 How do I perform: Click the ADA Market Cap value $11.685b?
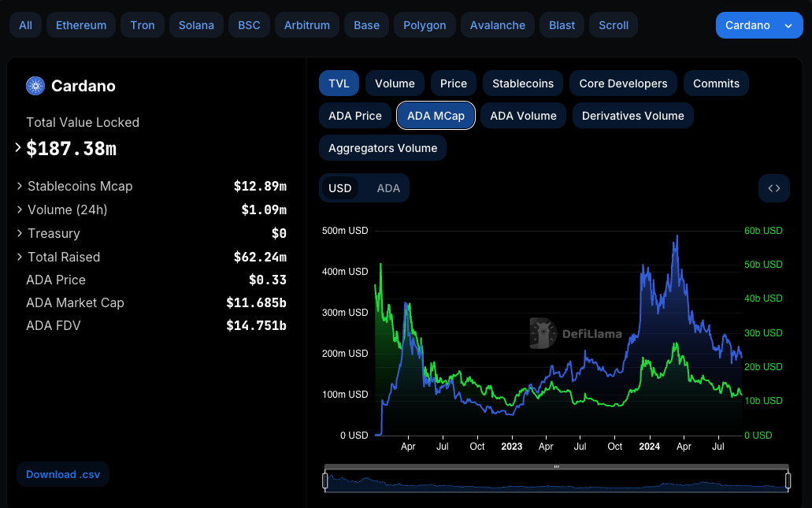256,302
